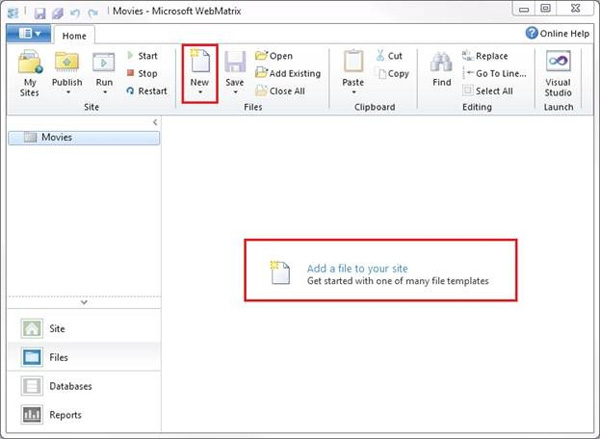This screenshot has height=439, width=600.
Task: Click the down chevron above workspace list
Action: (84, 302)
